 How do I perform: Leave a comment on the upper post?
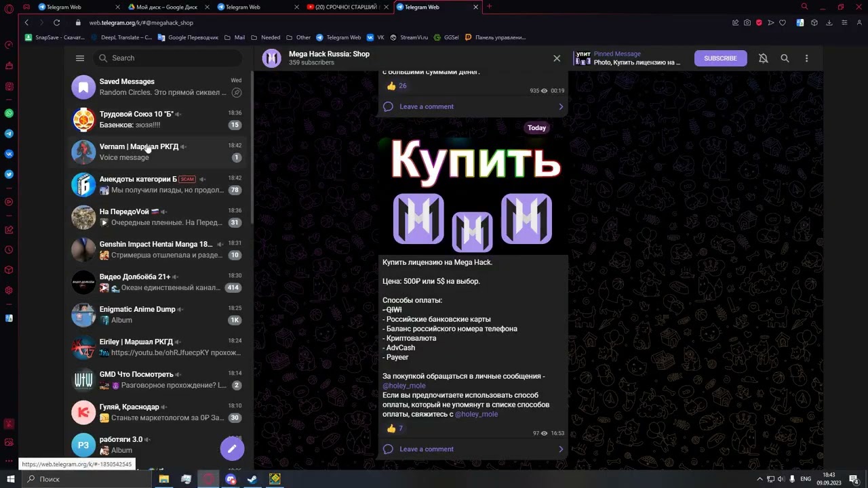coord(427,106)
